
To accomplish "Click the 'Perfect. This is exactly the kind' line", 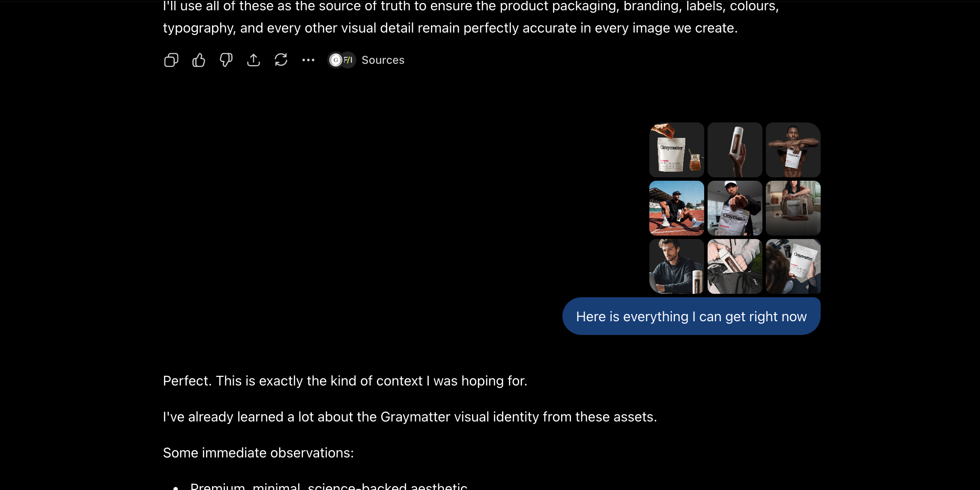I will 345,381.
